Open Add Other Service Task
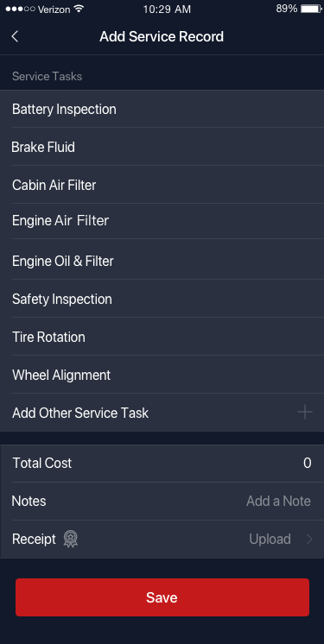The height and width of the screenshot is (644, 324). tap(162, 413)
